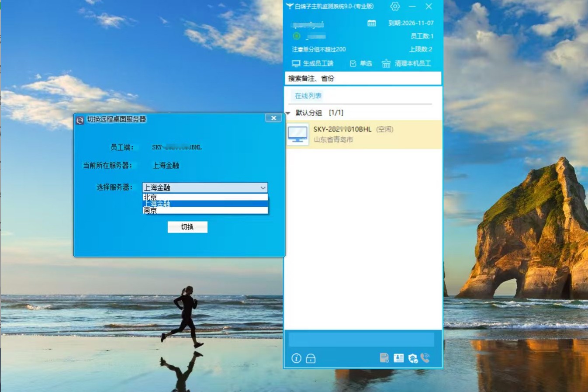Click the search remarks and province field
The height and width of the screenshot is (392, 588).
pos(363,79)
